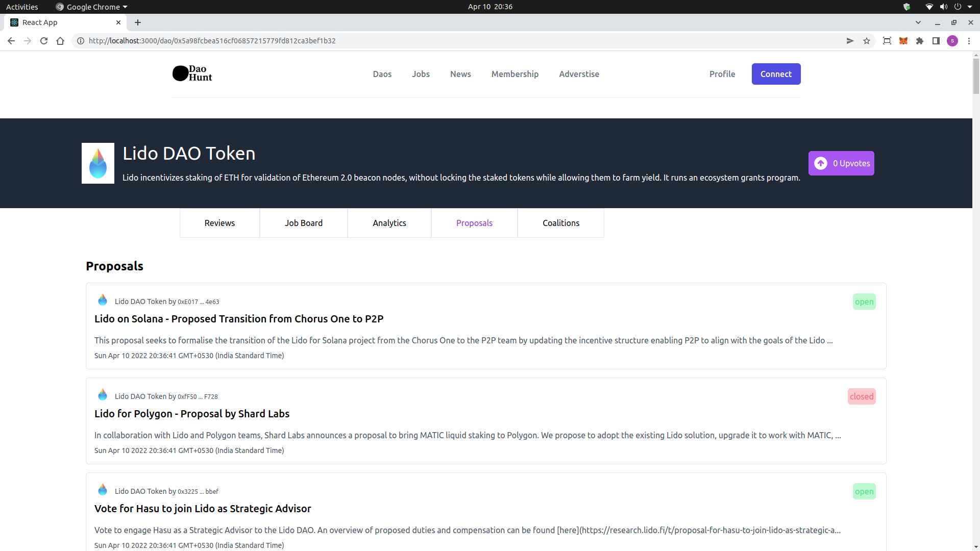The image size is (980, 551).
Task: Click the Lido DAO Token logo image
Action: (98, 163)
